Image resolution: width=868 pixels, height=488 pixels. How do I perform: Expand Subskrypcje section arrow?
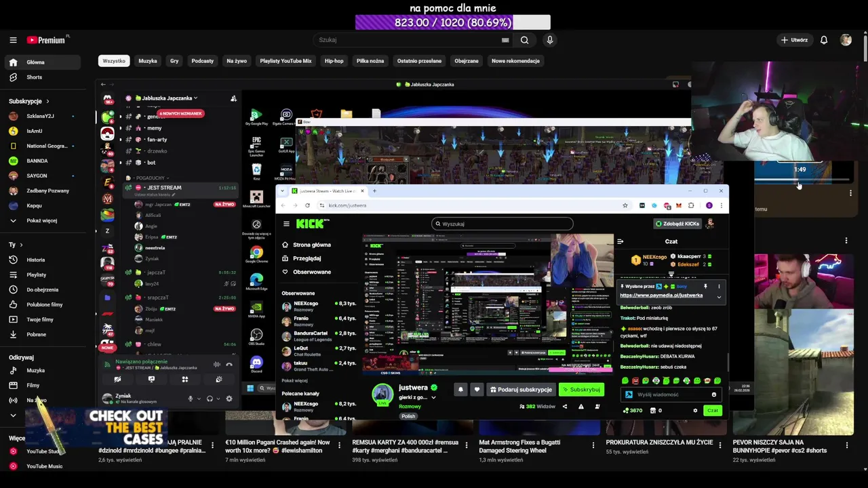[47, 101]
